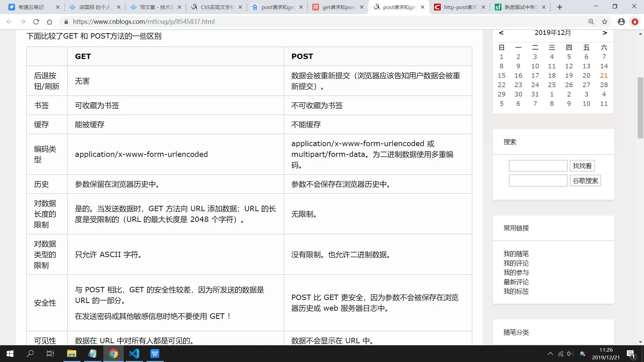Focus the first sidebar search input field
This screenshot has width=644, height=362.
[x=538, y=166]
